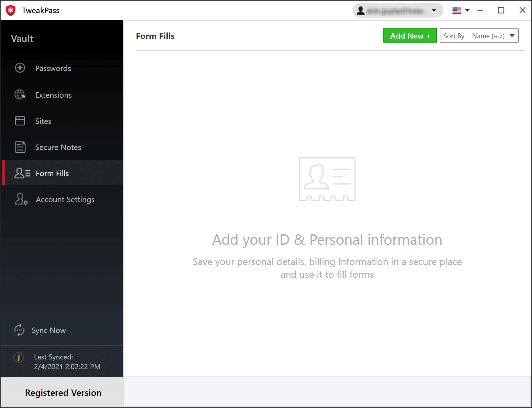This screenshot has height=408, width=532.
Task: Click the ID card placeholder illustration
Action: pos(327,179)
